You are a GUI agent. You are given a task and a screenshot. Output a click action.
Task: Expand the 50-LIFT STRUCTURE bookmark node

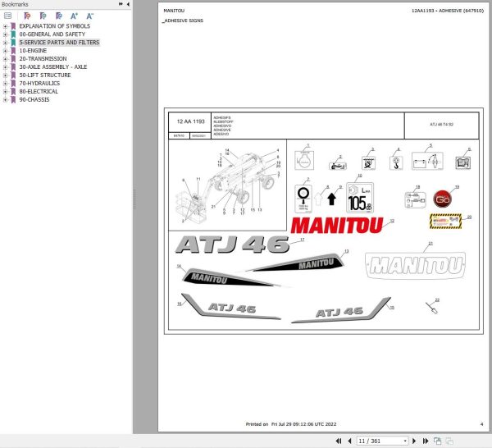tap(5, 75)
